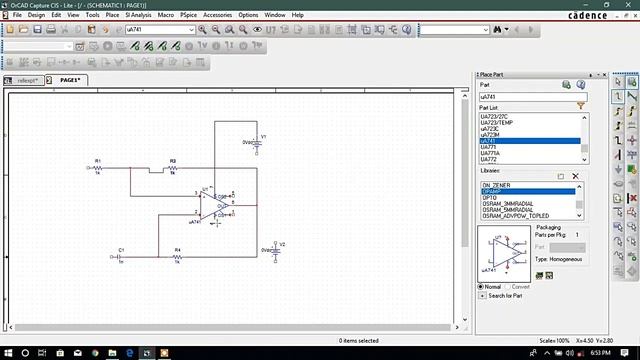The image size is (640, 360).
Task: Click the Remove Library X icon
Action: pyautogui.click(x=576, y=176)
